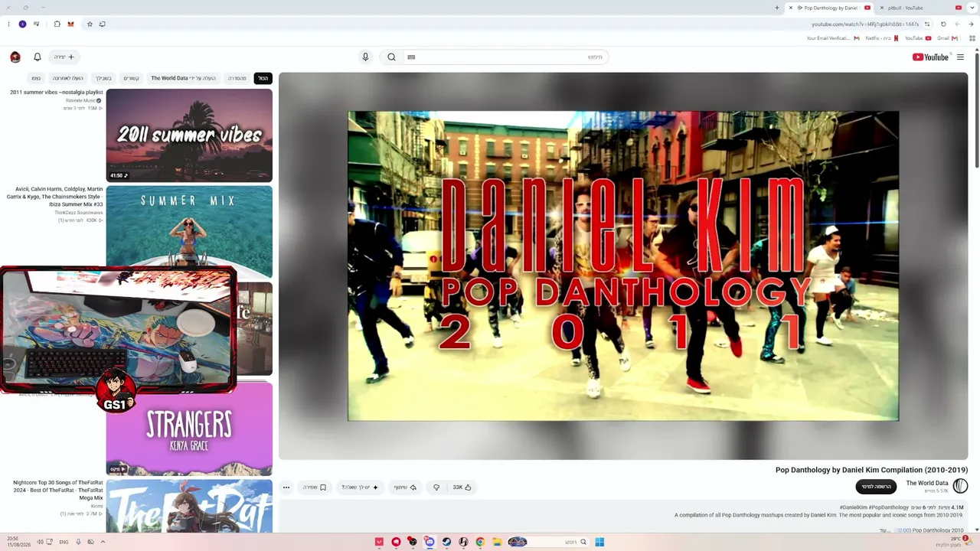Click the ENG language indicator
The image size is (980, 551).
(64, 542)
